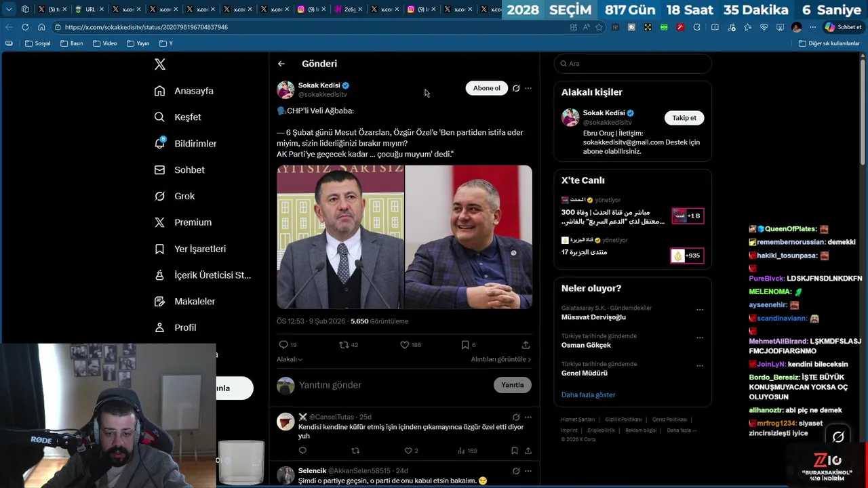Open the right photo in the post
Screen dimensions: 868x488
[x=469, y=237]
